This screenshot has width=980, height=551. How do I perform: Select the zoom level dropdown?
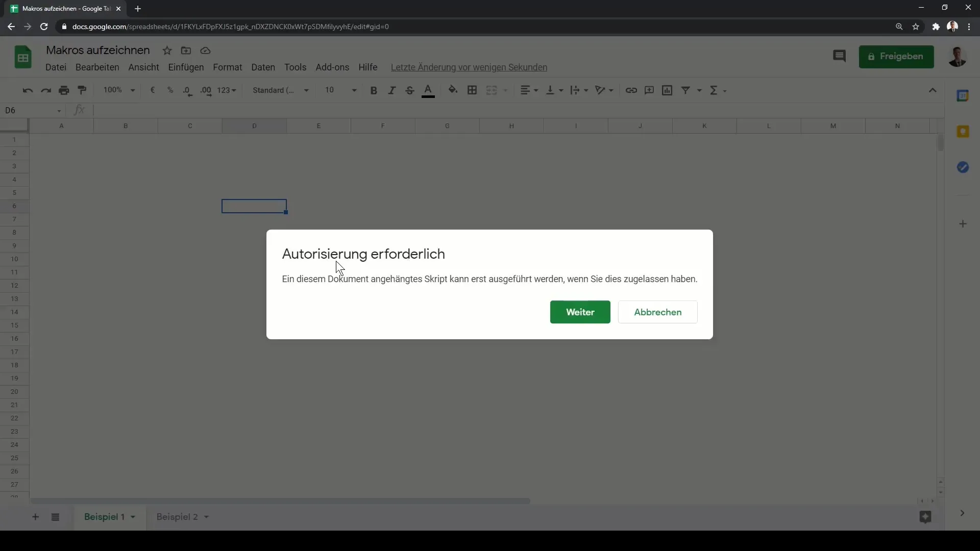119,89
